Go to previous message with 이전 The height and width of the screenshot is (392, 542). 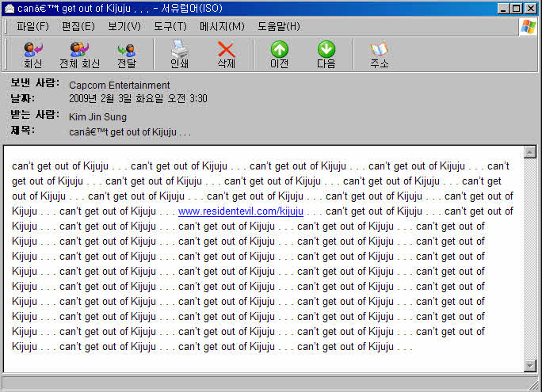tap(279, 55)
